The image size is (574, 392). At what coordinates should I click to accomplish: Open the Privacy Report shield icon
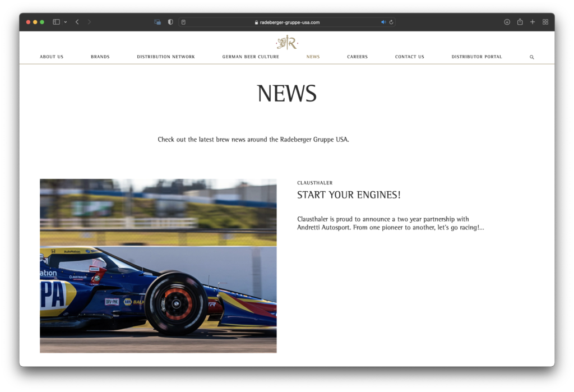click(170, 21)
